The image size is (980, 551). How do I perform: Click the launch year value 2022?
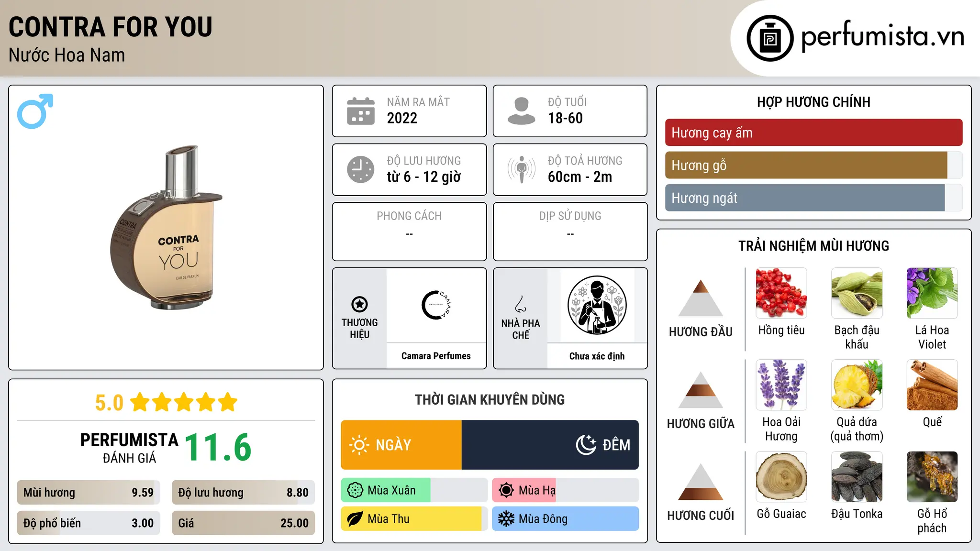coord(402,118)
